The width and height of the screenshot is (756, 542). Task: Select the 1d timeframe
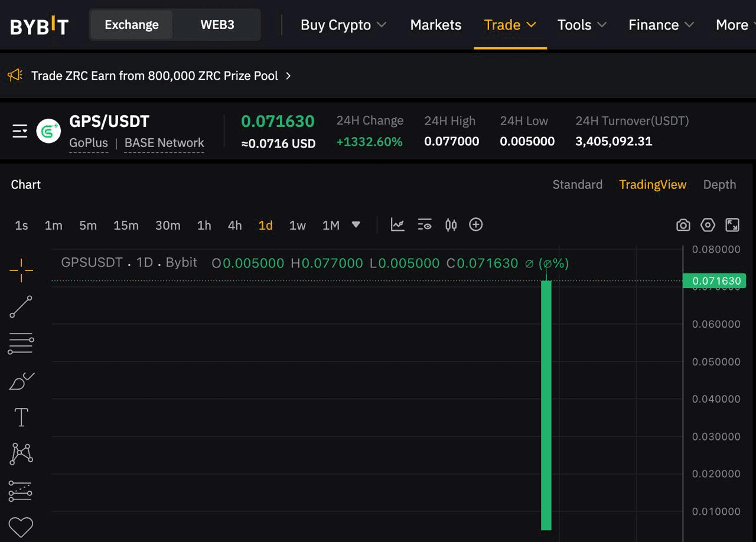(266, 225)
